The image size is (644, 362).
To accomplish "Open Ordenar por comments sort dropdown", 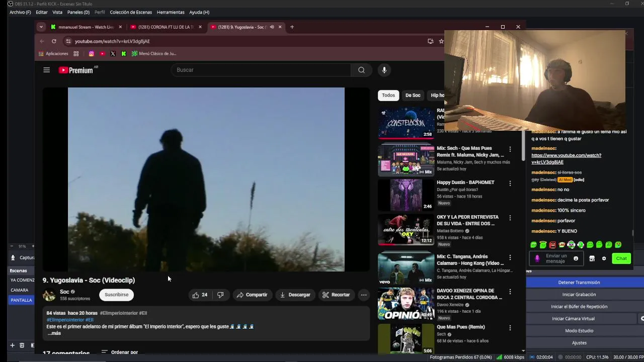I will (120, 352).
